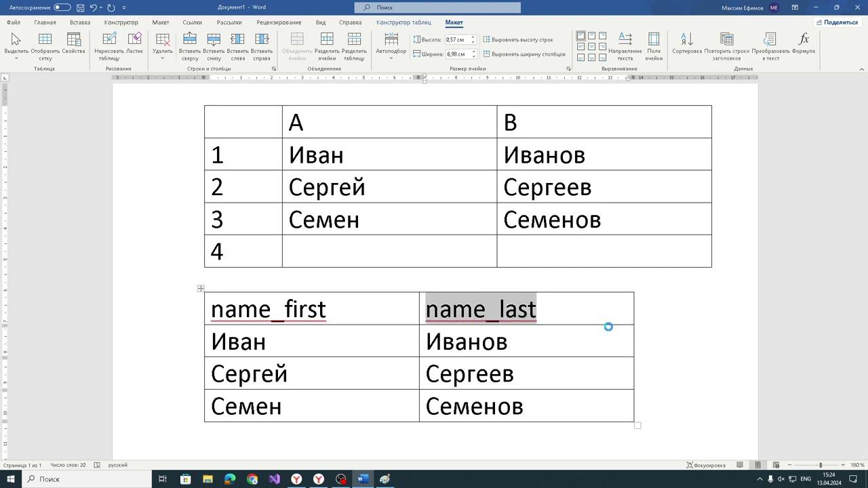Save the document with the floppy icon
Viewport: 868px width, 488px height.
coord(81,7)
